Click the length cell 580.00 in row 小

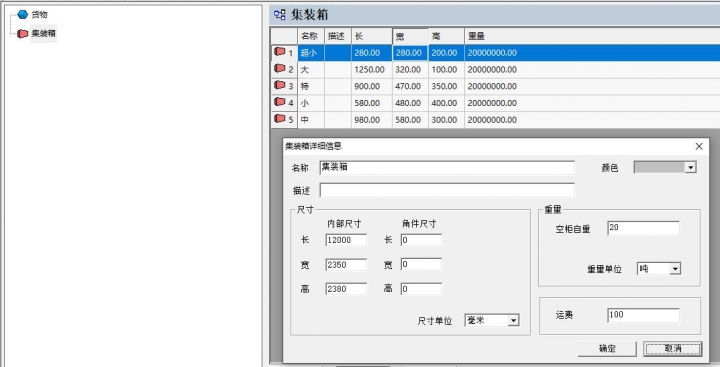pyautogui.click(x=372, y=103)
